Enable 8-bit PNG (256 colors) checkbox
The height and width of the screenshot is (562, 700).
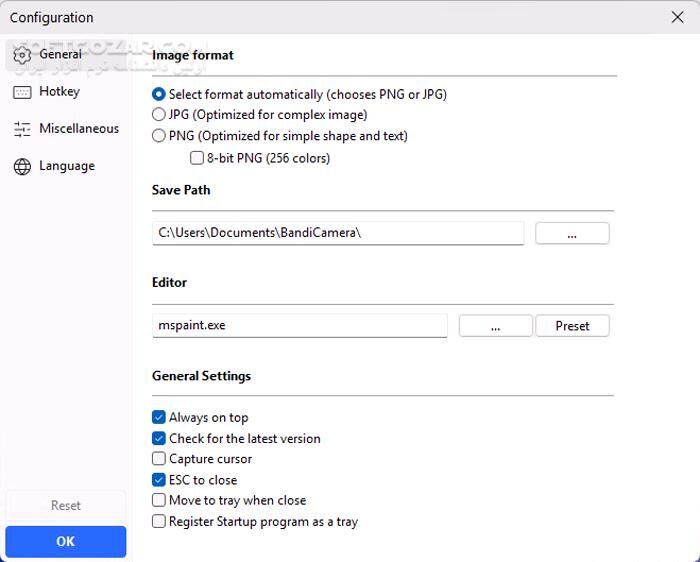click(197, 158)
